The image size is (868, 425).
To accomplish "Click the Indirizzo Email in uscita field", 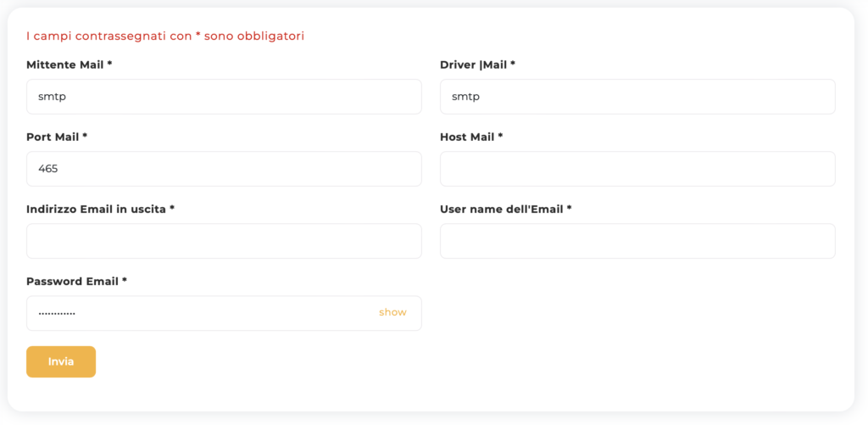I will click(x=224, y=241).
